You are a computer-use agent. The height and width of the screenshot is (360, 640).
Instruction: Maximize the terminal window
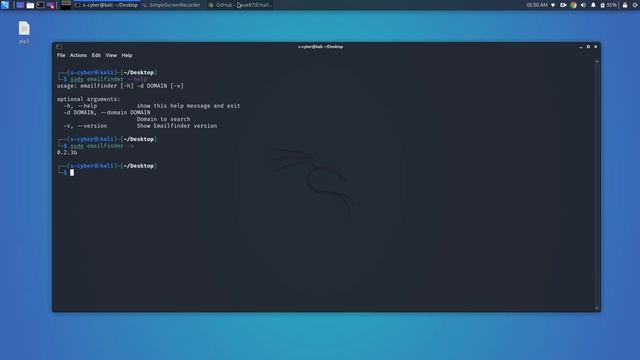click(x=588, y=47)
